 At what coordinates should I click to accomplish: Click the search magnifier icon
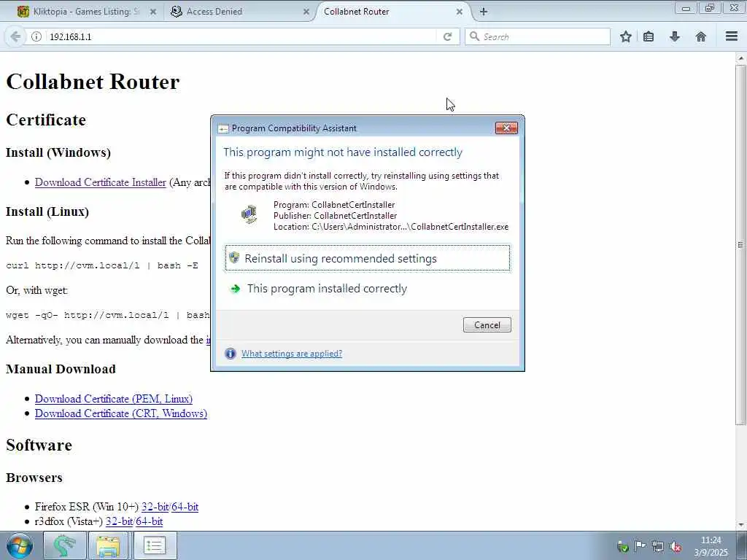pos(474,36)
